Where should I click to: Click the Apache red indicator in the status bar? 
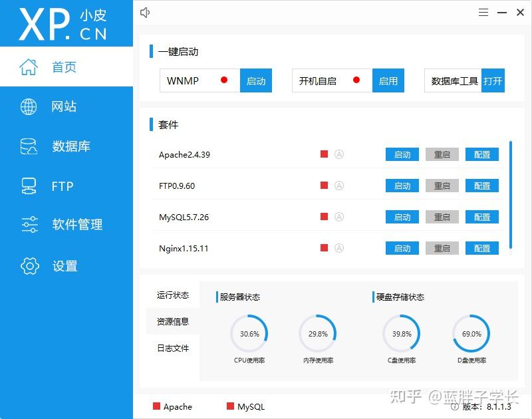tap(156, 406)
